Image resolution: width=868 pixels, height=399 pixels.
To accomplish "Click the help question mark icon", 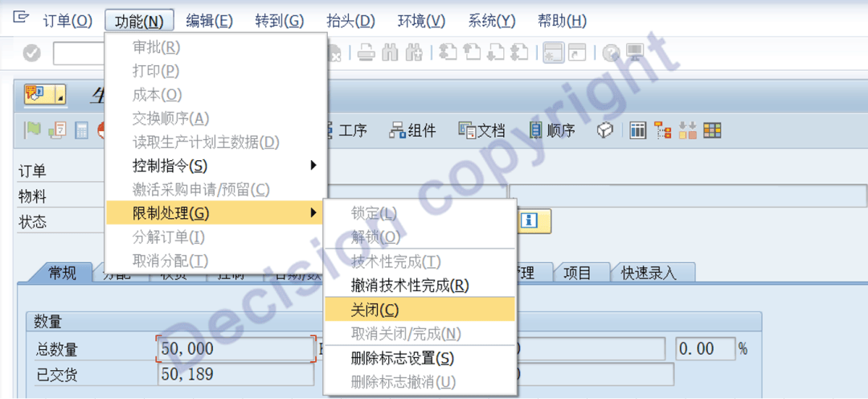I will tap(611, 53).
